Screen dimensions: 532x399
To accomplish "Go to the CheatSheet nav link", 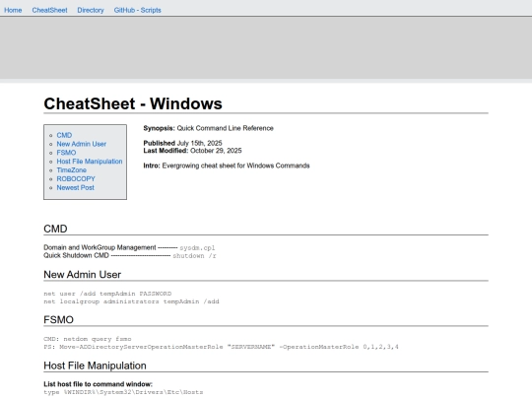I will pyautogui.click(x=49, y=10).
